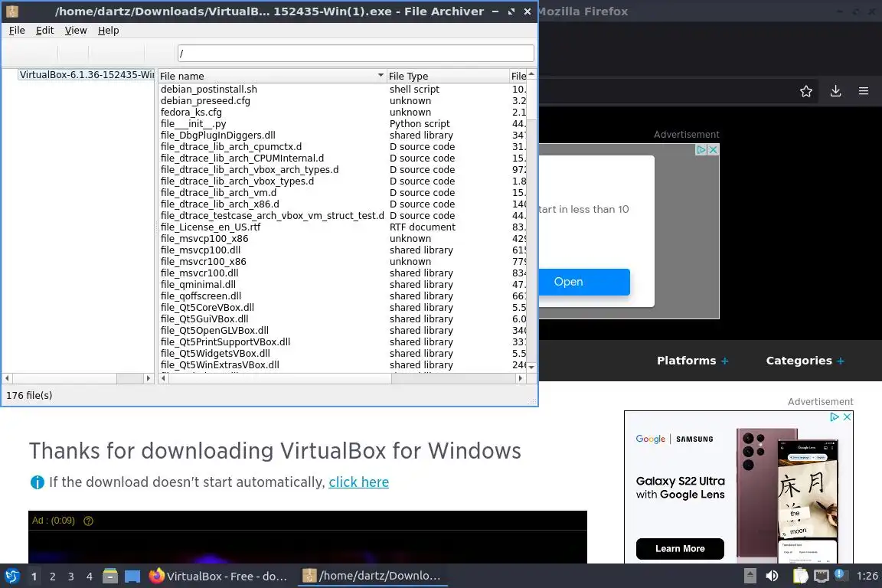The height and width of the screenshot is (588, 882).
Task: Bookmark this page with the Firefox star icon
Action: coord(806,91)
